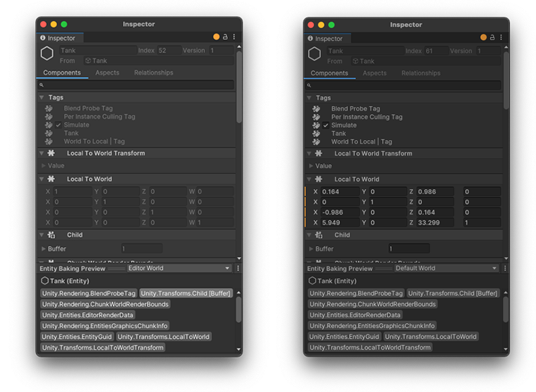Viewport: 536px width, 392px height.
Task: Collapse the Tags section
Action: pyautogui.click(x=44, y=96)
